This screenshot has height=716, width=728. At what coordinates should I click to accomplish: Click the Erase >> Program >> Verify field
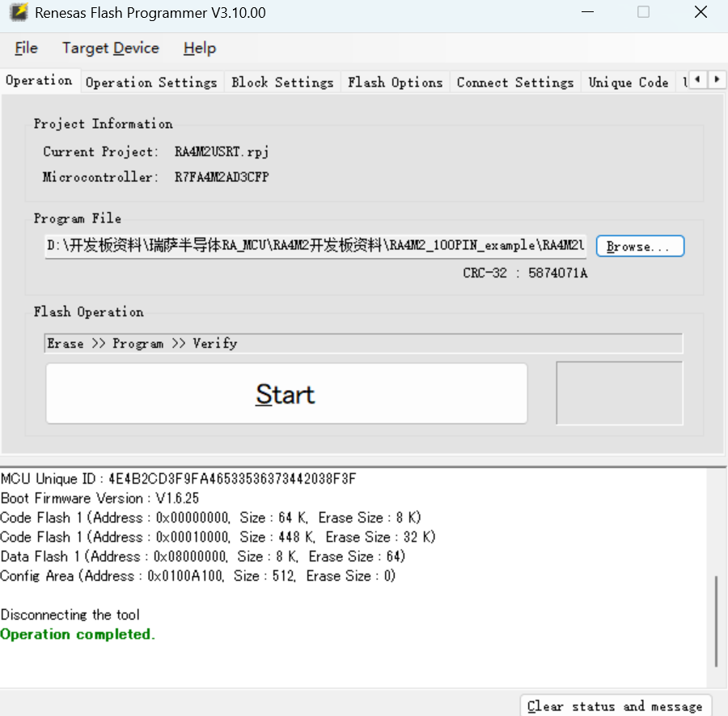point(363,343)
